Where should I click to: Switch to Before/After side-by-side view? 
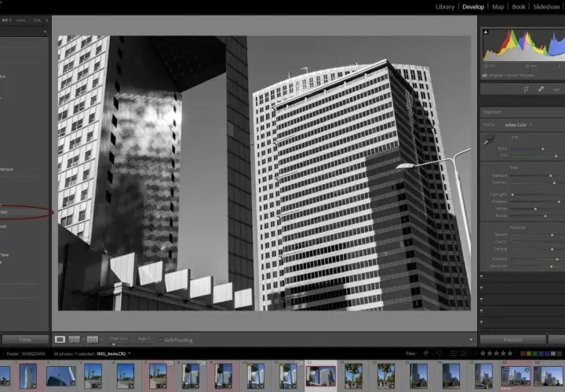click(x=75, y=339)
